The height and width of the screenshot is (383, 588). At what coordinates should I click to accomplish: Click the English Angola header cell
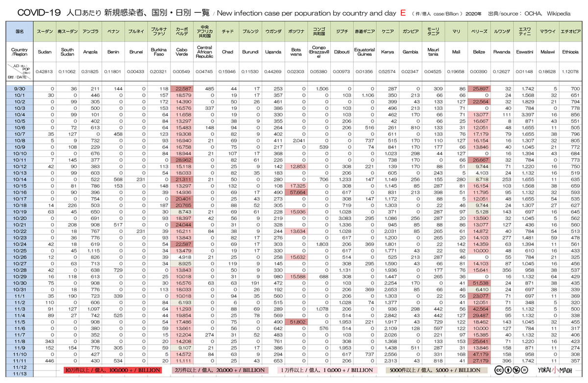pos(90,51)
